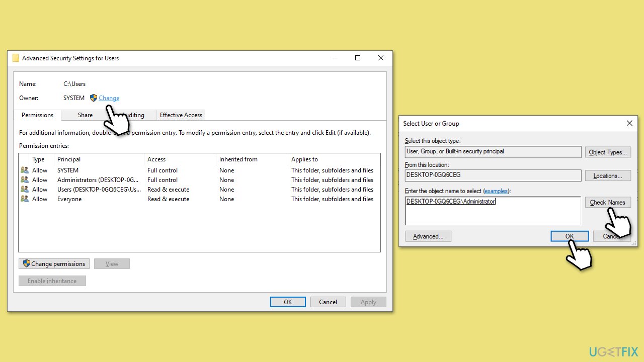The image size is (644, 362).
Task: Open the Object Types selector
Action: click(607, 152)
